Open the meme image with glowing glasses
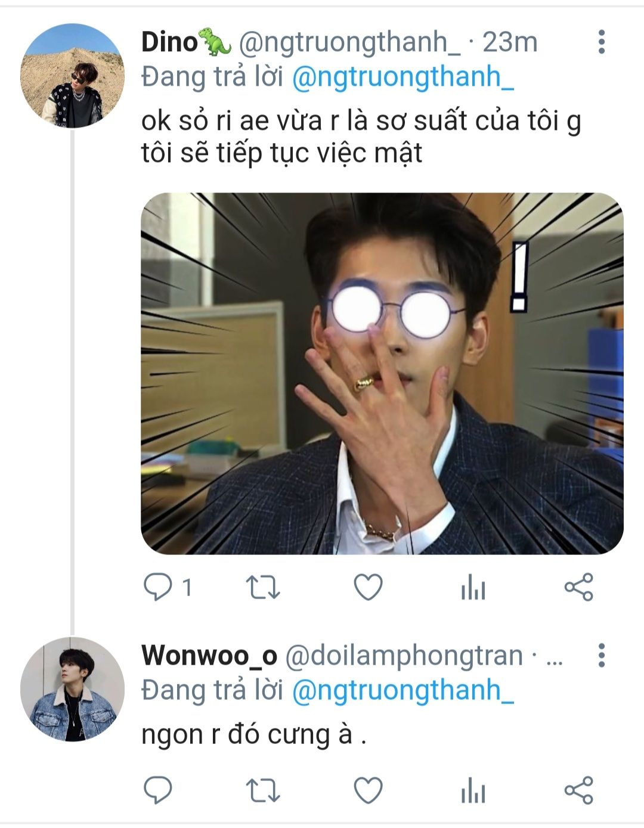The height and width of the screenshot is (828, 644). pyautogui.click(x=382, y=374)
